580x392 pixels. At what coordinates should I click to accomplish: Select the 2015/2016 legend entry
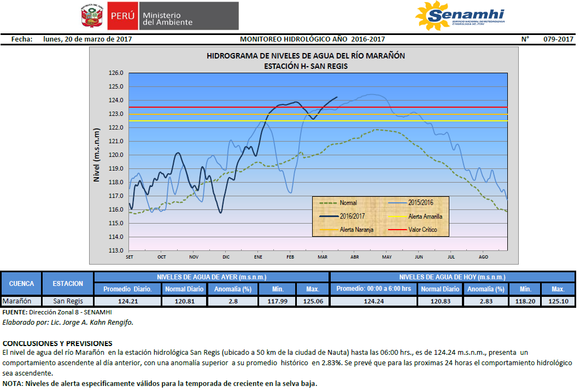(408, 203)
